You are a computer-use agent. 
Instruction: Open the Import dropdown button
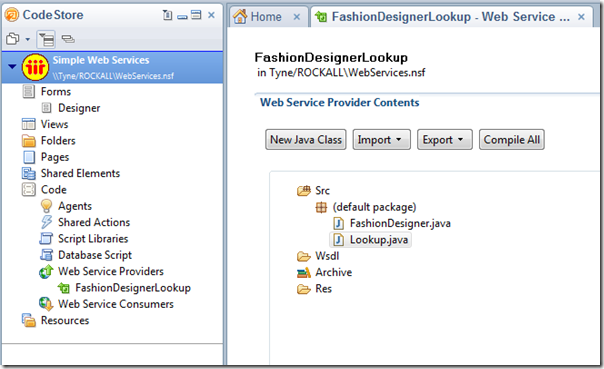[x=381, y=139]
